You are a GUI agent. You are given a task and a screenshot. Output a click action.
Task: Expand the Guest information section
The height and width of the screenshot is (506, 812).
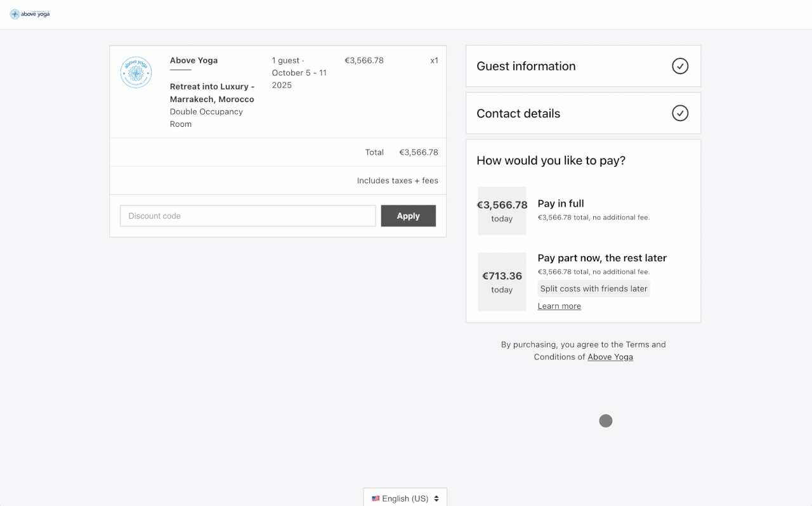(x=526, y=66)
